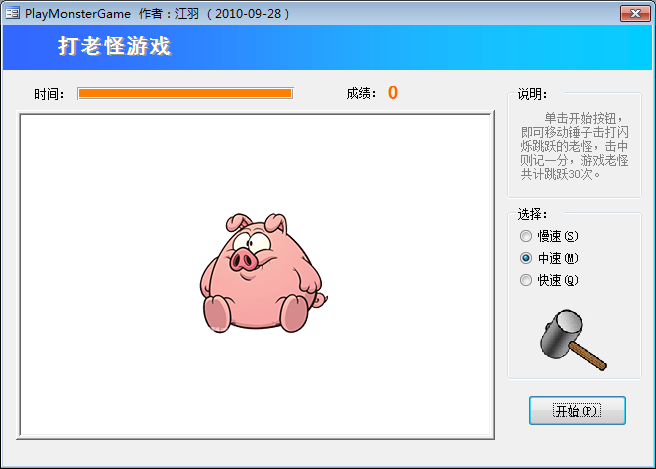Hit the pink pig monster
656x469 pixels.
[x=264, y=273]
